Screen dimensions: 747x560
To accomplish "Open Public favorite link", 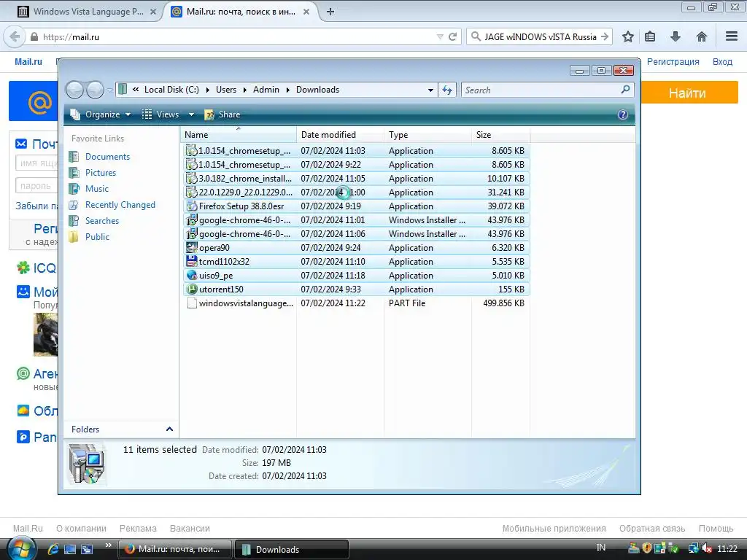I will click(x=97, y=237).
